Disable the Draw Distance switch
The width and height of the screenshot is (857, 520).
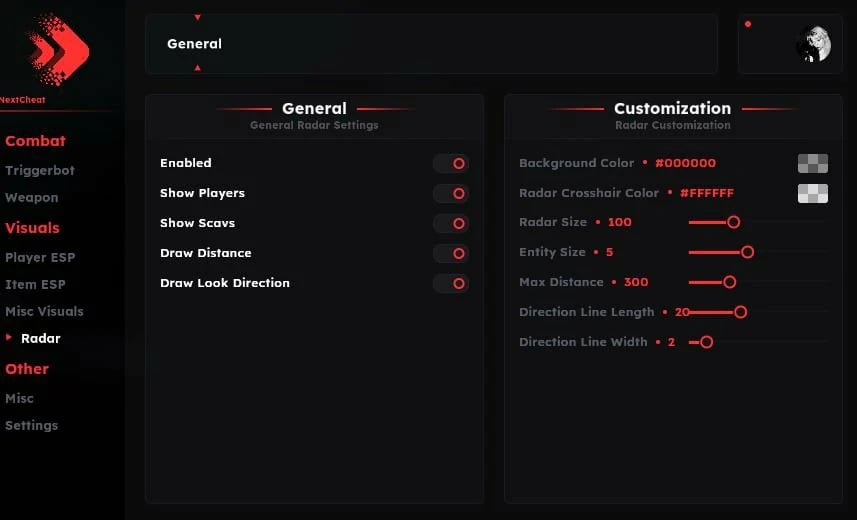point(451,253)
